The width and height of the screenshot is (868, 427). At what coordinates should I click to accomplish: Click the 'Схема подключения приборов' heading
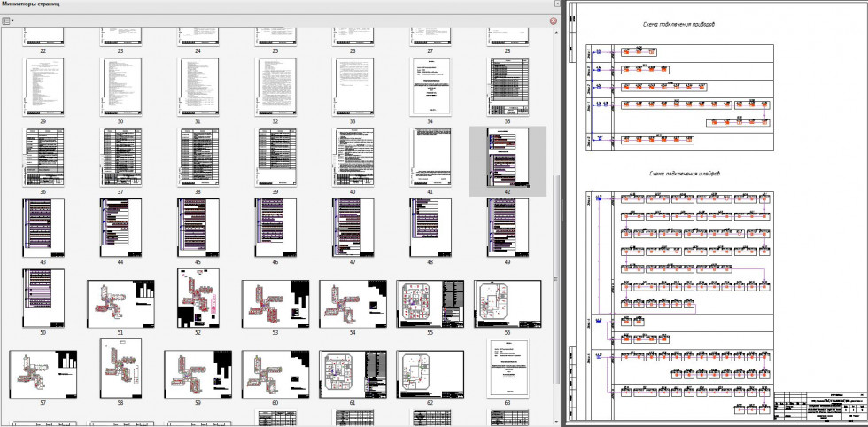click(x=678, y=24)
